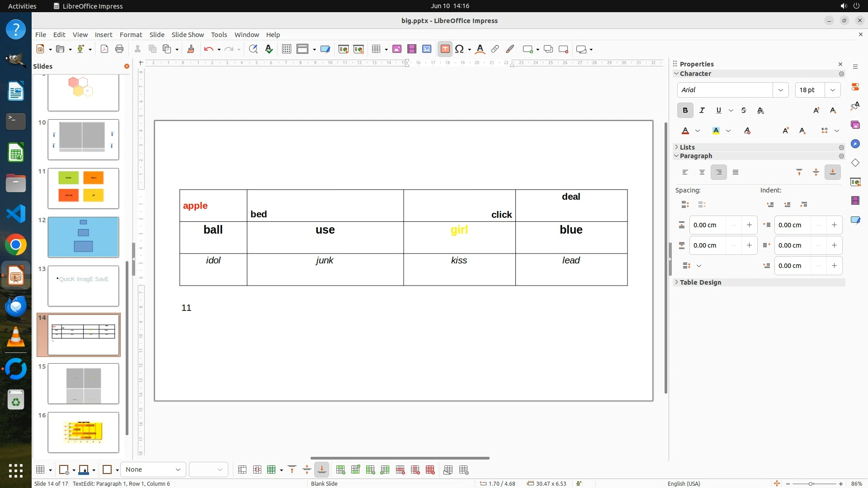Toggle Bold in Character panel

pyautogui.click(x=685, y=110)
